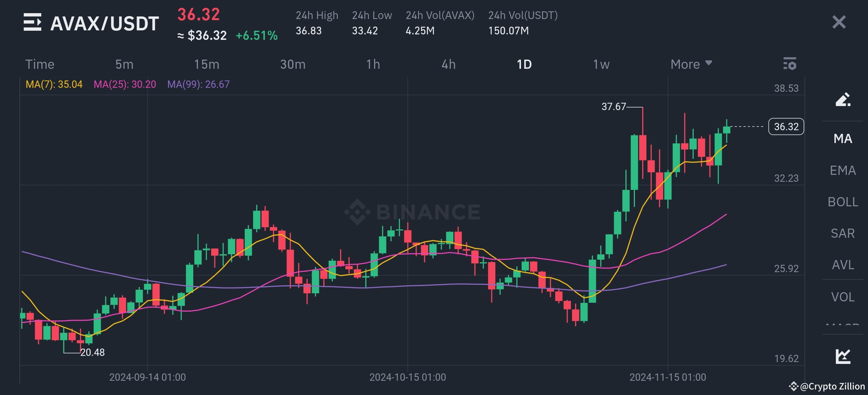Image resolution: width=868 pixels, height=395 pixels.
Task: Switch to the 4h timeframe tab
Action: coord(449,64)
